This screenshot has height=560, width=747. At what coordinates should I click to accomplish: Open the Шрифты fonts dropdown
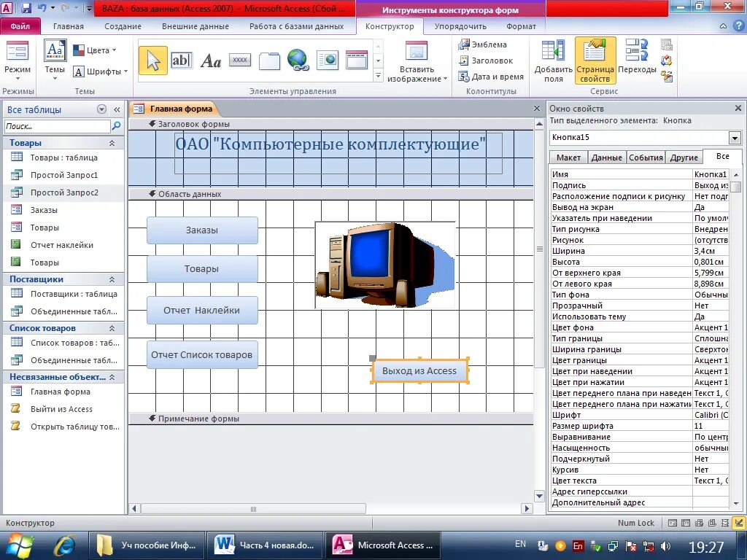(101, 71)
